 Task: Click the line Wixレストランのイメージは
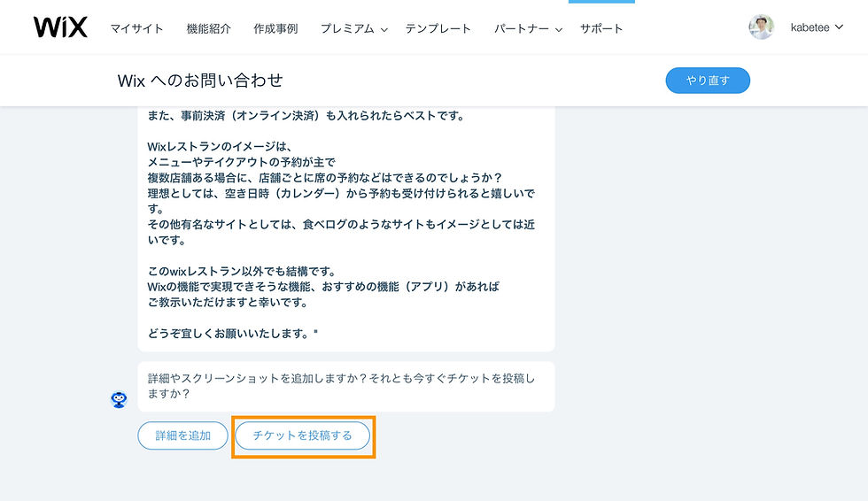(x=220, y=147)
